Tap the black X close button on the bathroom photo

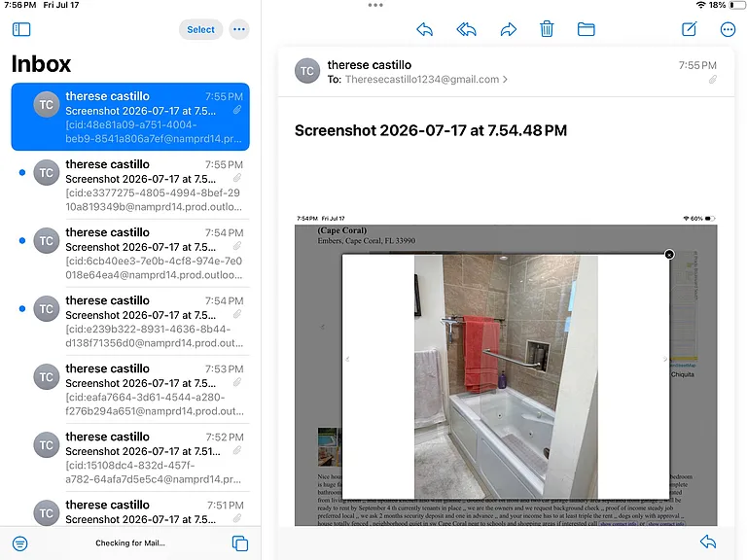669,255
